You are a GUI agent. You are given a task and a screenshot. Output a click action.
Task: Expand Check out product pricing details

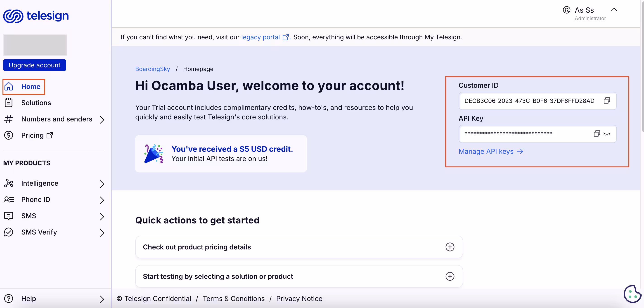point(450,247)
